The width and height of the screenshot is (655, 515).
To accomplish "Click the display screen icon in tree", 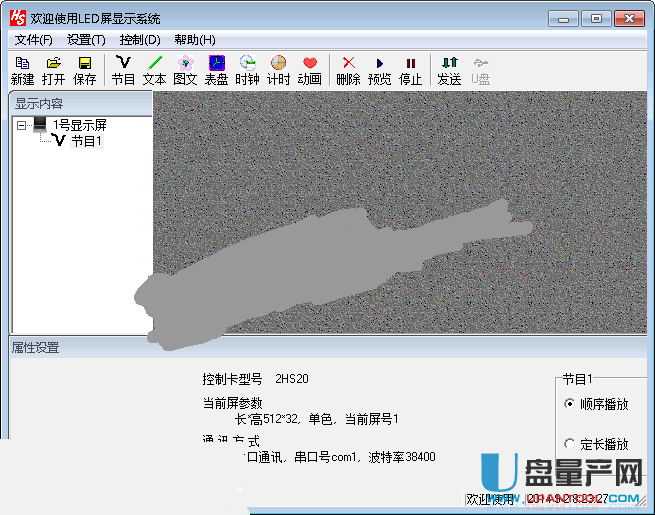I will [x=40, y=124].
